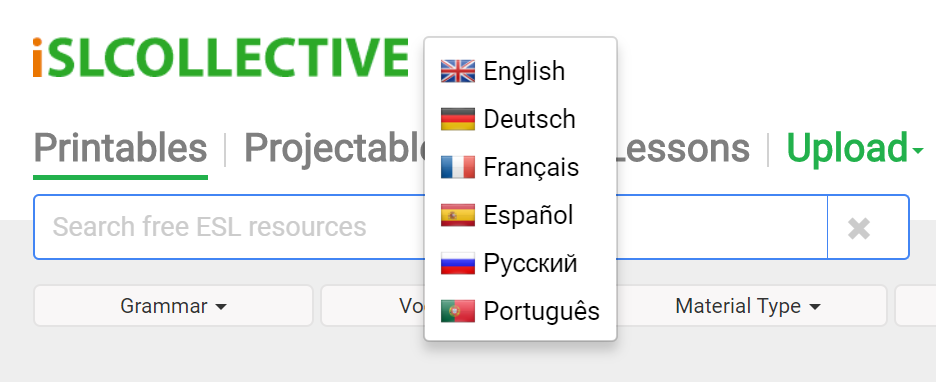Click the iSLCollective logo

coord(221,57)
